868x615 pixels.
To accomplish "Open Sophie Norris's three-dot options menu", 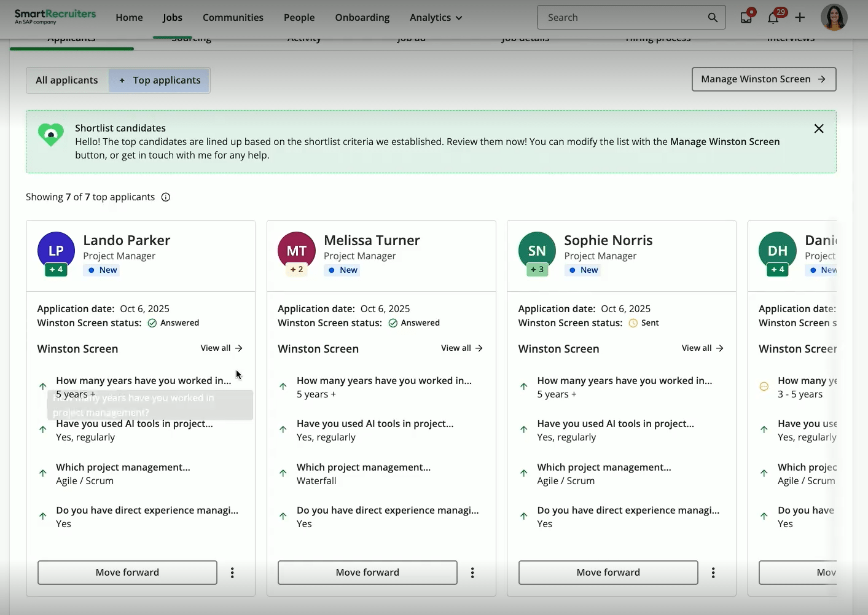I will tap(713, 573).
